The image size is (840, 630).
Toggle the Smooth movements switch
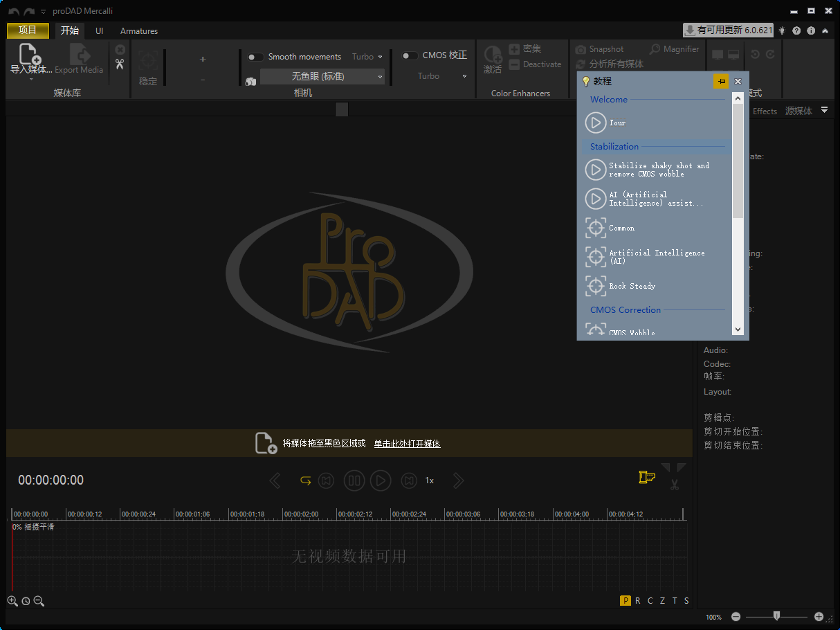coord(255,57)
